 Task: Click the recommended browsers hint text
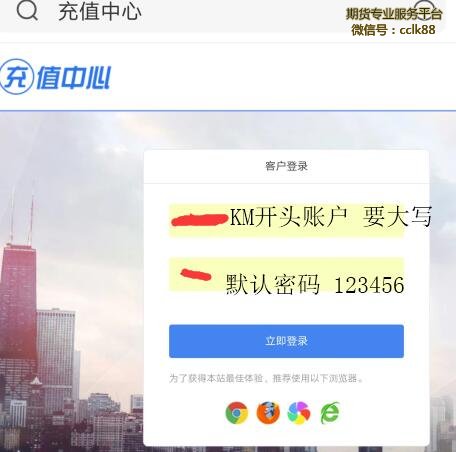point(266,378)
